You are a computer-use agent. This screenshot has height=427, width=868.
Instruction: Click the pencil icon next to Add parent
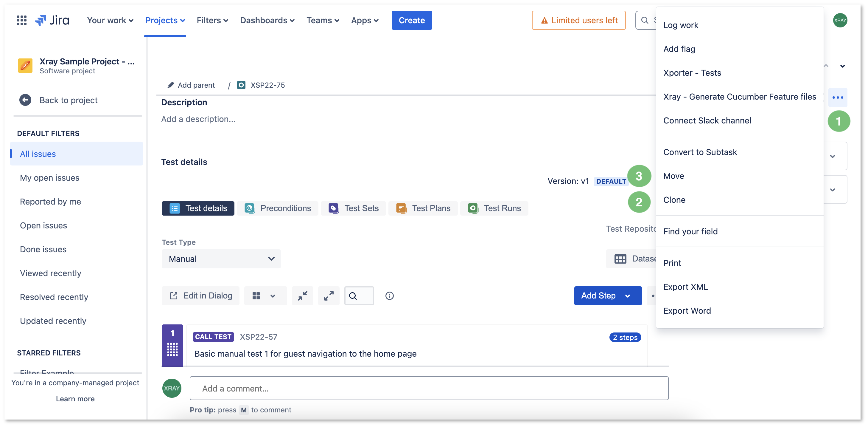(x=171, y=85)
